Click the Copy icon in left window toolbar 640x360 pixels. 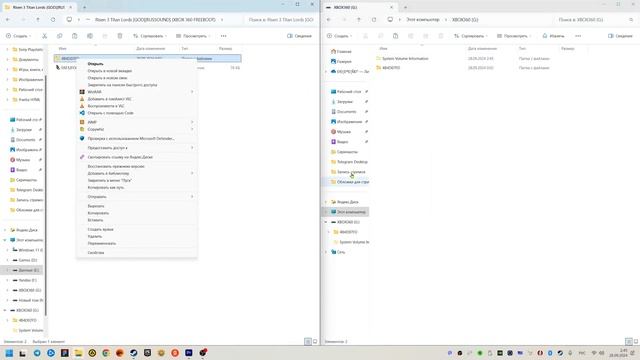point(60,36)
